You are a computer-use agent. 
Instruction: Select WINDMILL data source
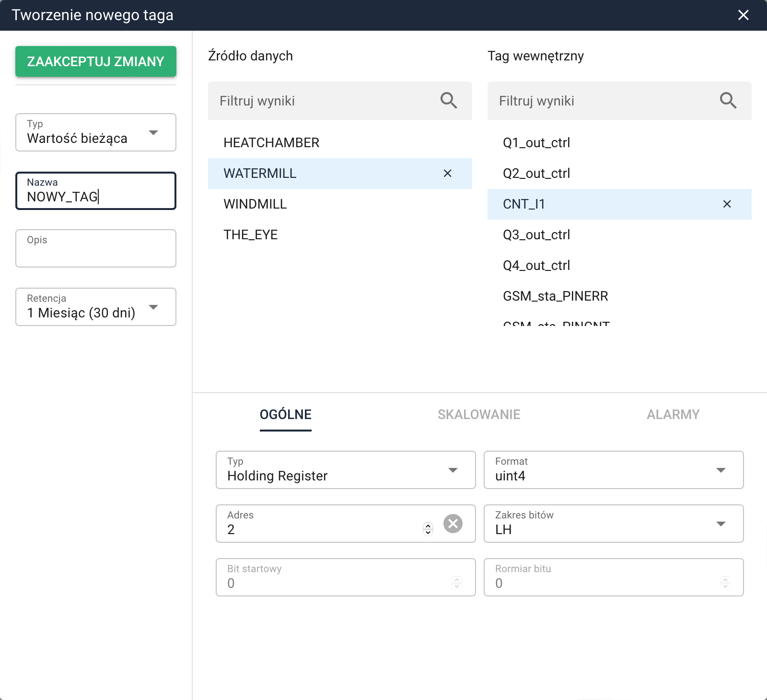pyautogui.click(x=340, y=204)
